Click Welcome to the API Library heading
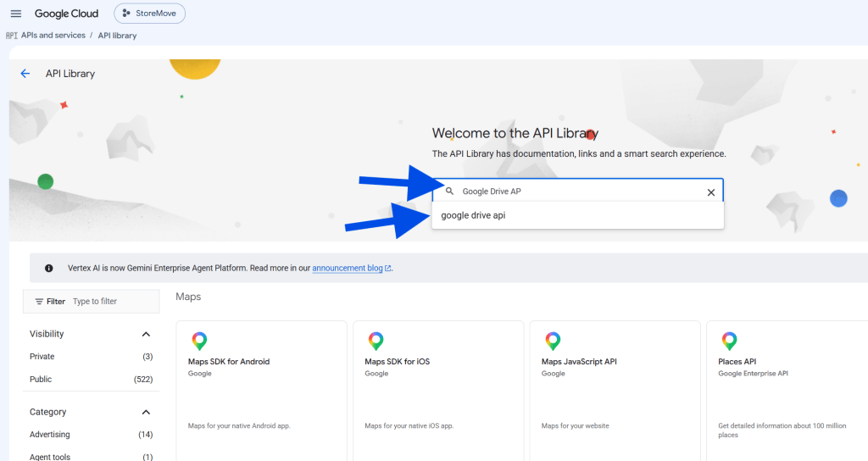Viewport: 868px width, 461px height. coord(515,133)
